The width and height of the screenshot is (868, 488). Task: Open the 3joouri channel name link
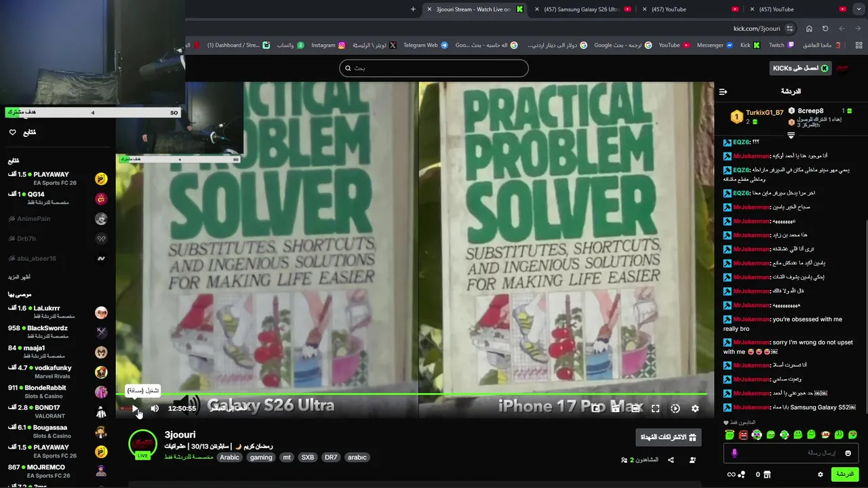[180, 434]
